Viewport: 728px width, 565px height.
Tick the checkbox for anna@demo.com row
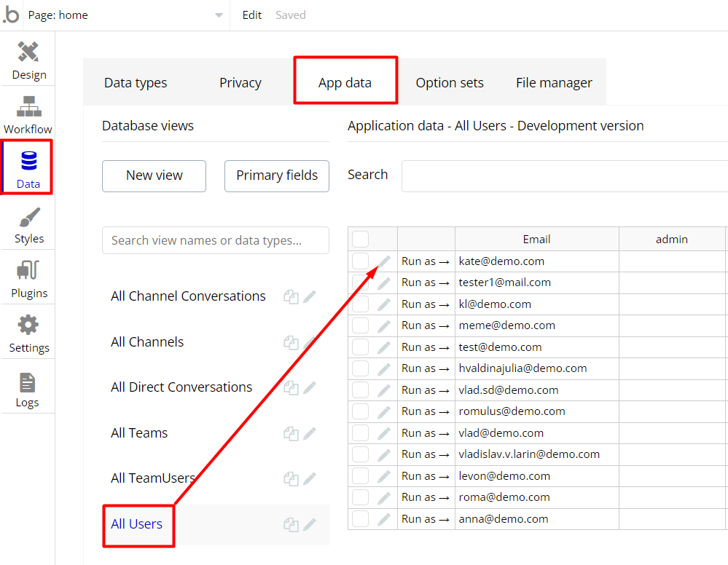360,519
